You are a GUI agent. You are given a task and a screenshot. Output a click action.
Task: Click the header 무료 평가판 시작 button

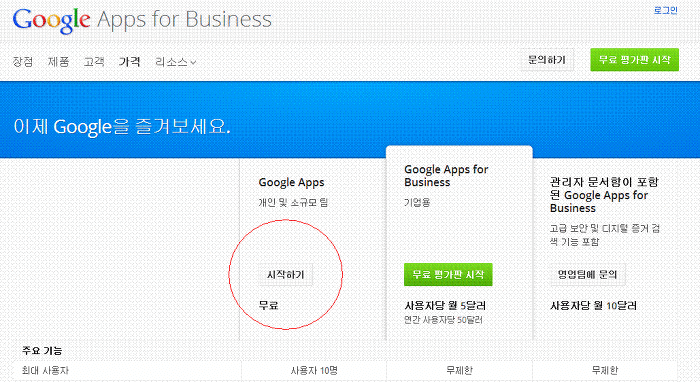pos(634,60)
